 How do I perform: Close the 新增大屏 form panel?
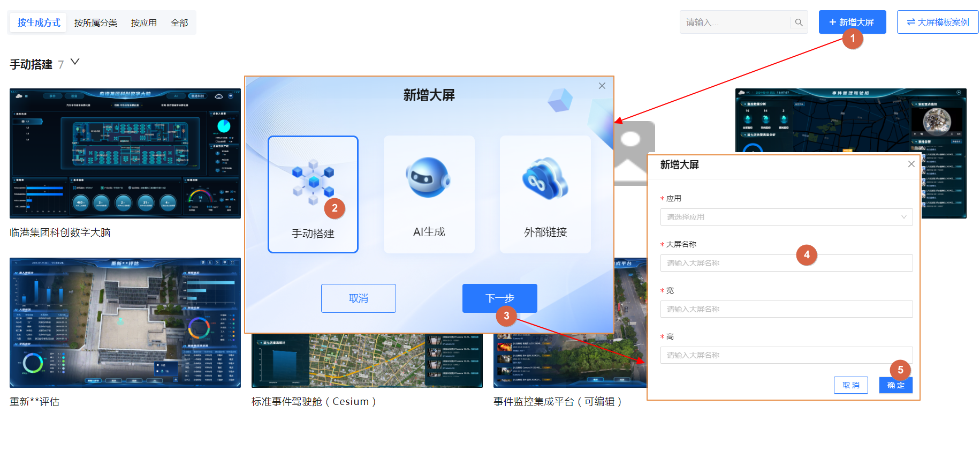[x=911, y=164]
